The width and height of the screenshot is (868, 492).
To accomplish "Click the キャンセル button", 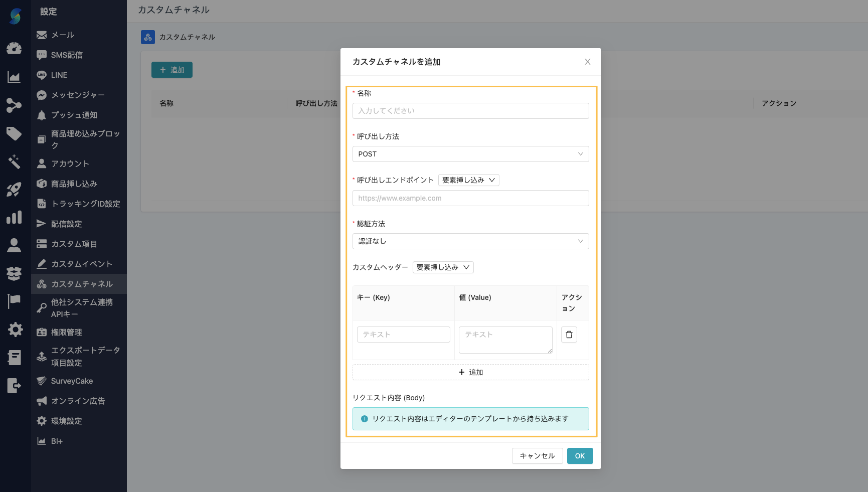I will coord(537,456).
